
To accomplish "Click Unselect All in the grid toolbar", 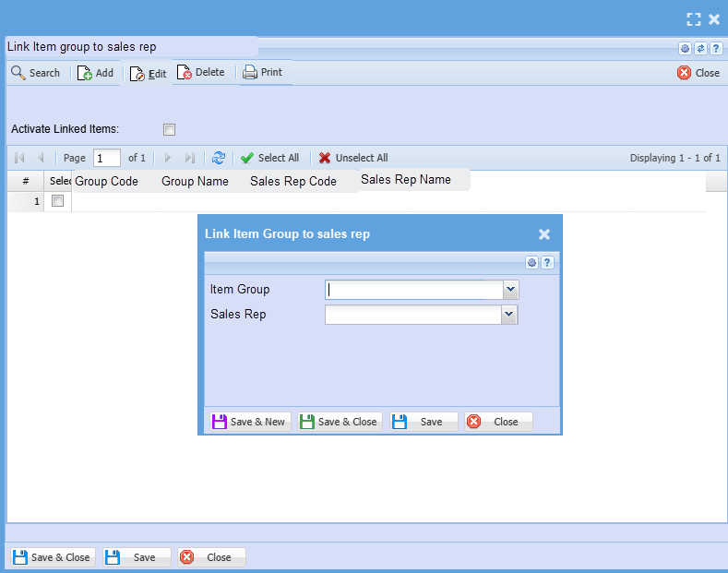I will coord(353,158).
